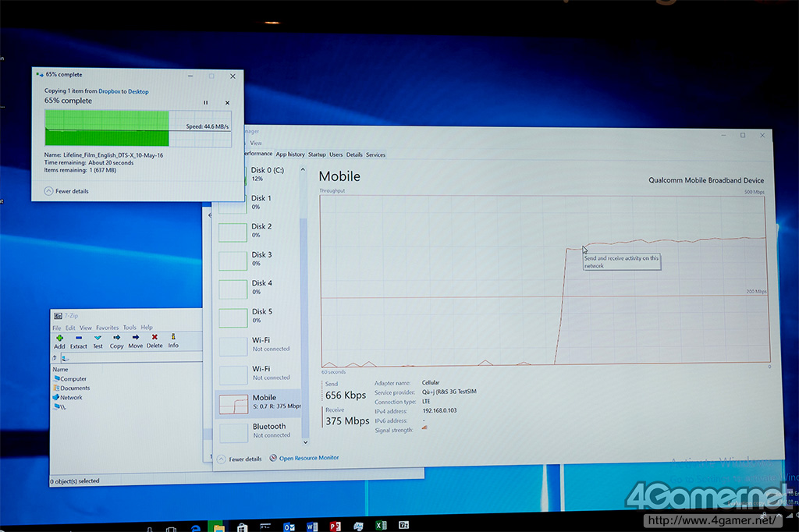Switch to Services tab
Screen dimensions: 799x532
[x=375, y=155]
